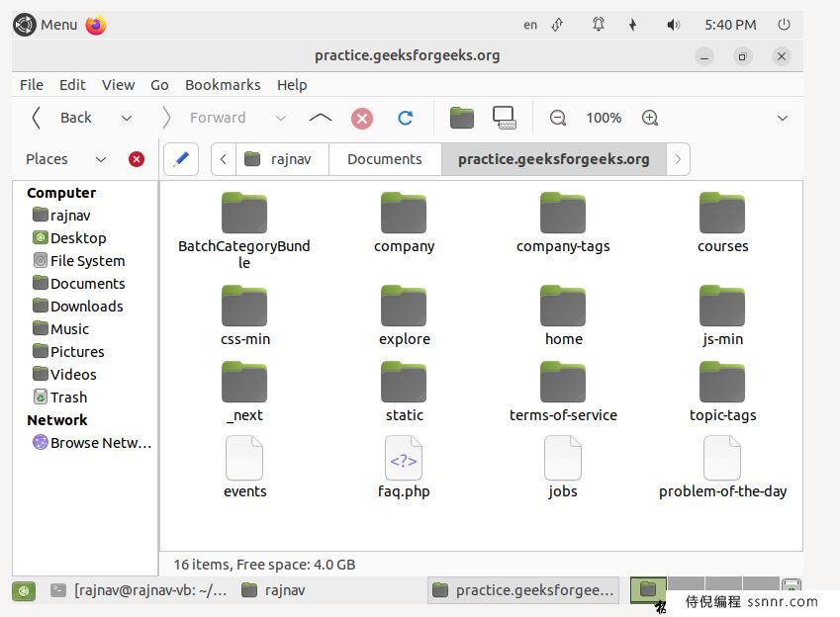
Task: Open the Help menu
Action: coord(292,85)
